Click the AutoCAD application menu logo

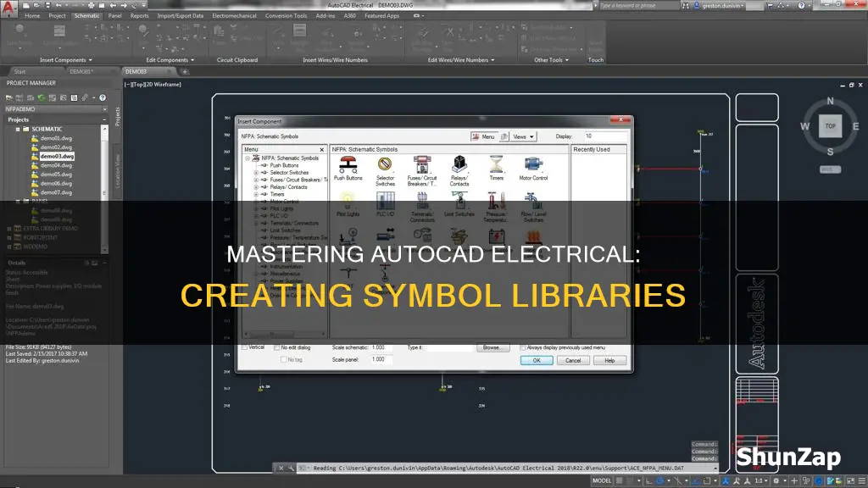[x=8, y=8]
